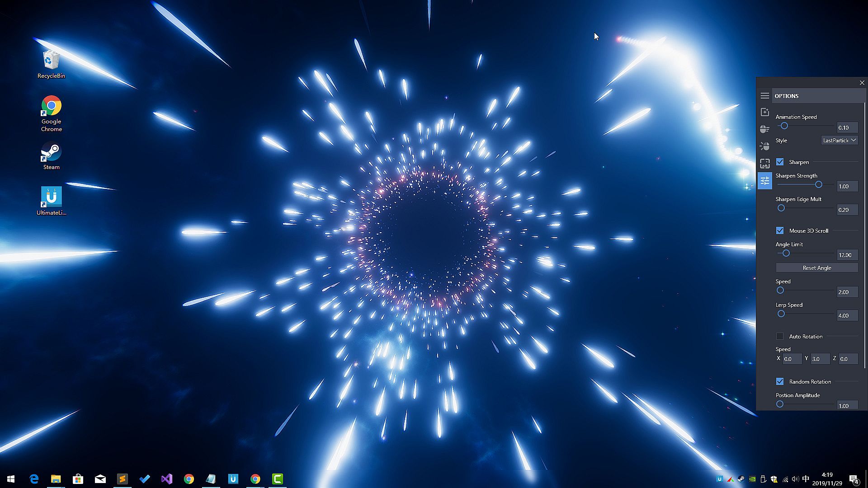Click the rotation Speed Y input field
868x488 pixels.
click(820, 359)
